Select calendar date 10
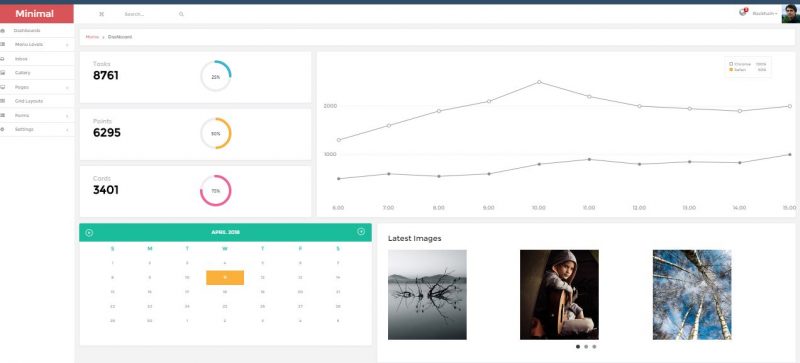 click(x=187, y=278)
